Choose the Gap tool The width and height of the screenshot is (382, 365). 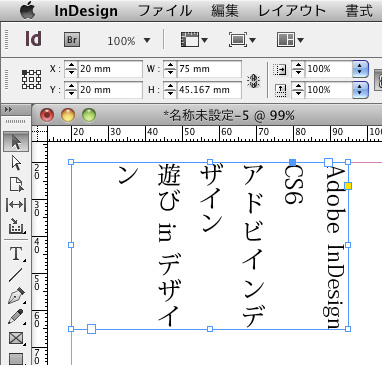point(16,205)
